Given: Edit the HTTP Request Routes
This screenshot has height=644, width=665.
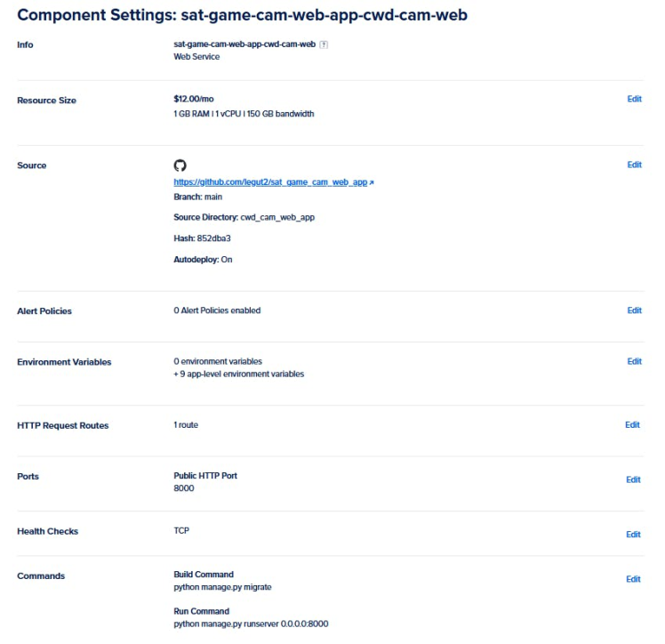Looking at the screenshot, I should coord(632,425).
